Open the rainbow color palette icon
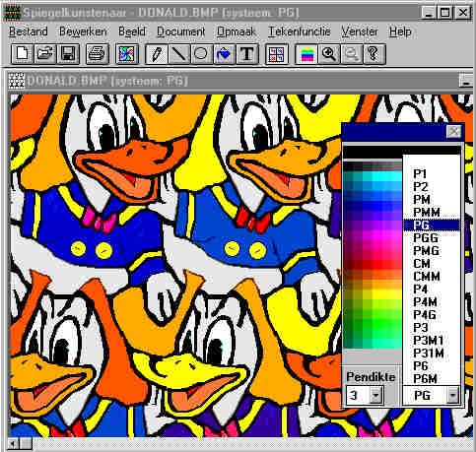This screenshot has width=476, height=452. (306, 53)
